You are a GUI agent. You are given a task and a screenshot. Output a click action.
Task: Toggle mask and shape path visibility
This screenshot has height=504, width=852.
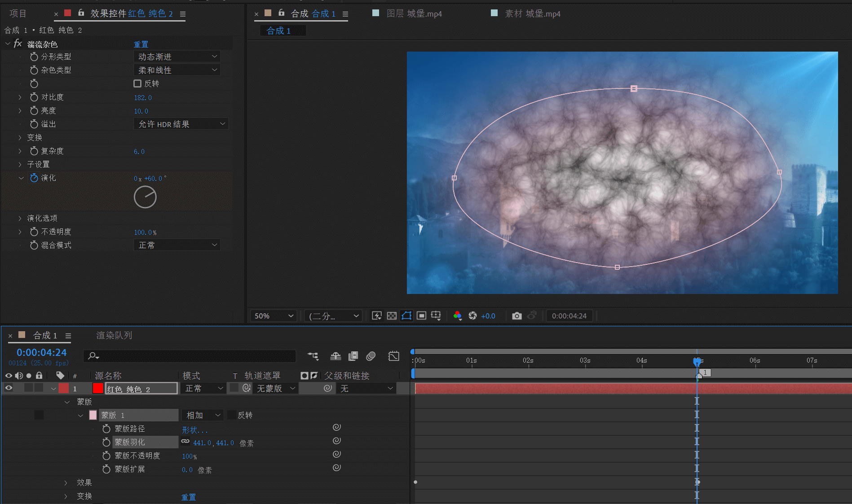(406, 316)
